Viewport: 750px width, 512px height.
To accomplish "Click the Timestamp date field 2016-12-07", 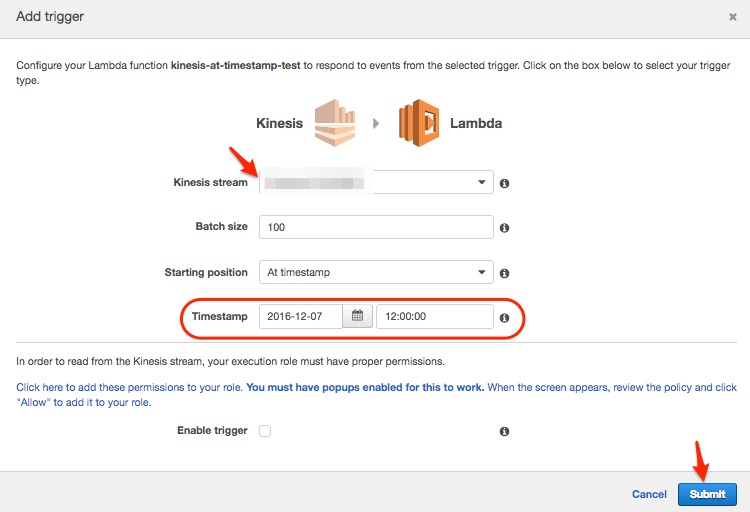I will point(300,316).
